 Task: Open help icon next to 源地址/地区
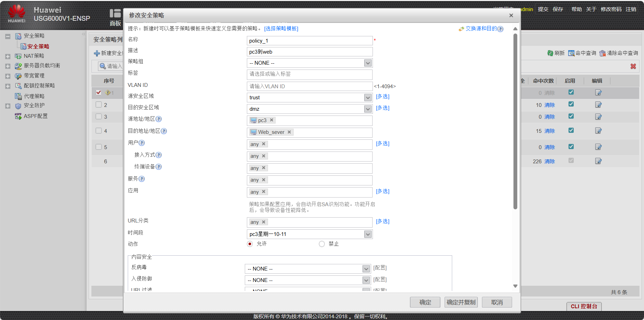(x=159, y=119)
